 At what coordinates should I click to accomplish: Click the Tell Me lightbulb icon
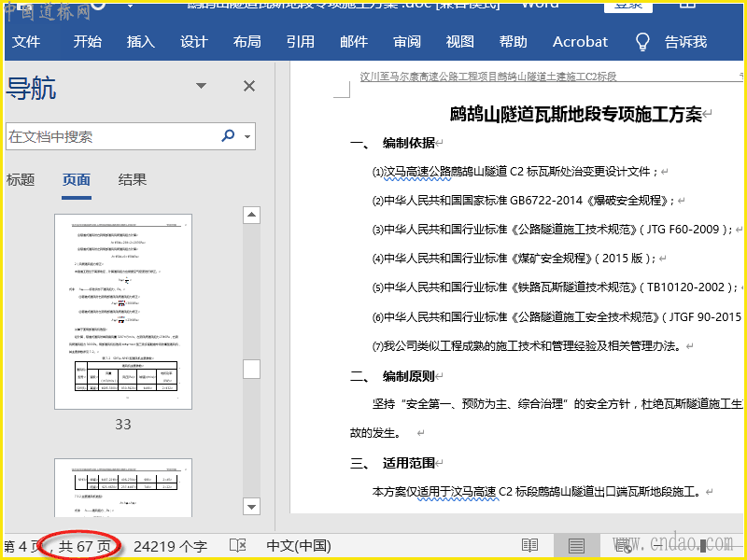coord(642,42)
